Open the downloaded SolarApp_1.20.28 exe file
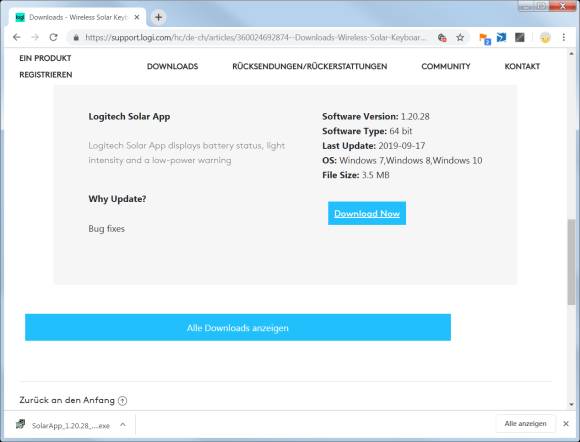Image resolution: width=580 pixels, height=442 pixels. [70, 426]
